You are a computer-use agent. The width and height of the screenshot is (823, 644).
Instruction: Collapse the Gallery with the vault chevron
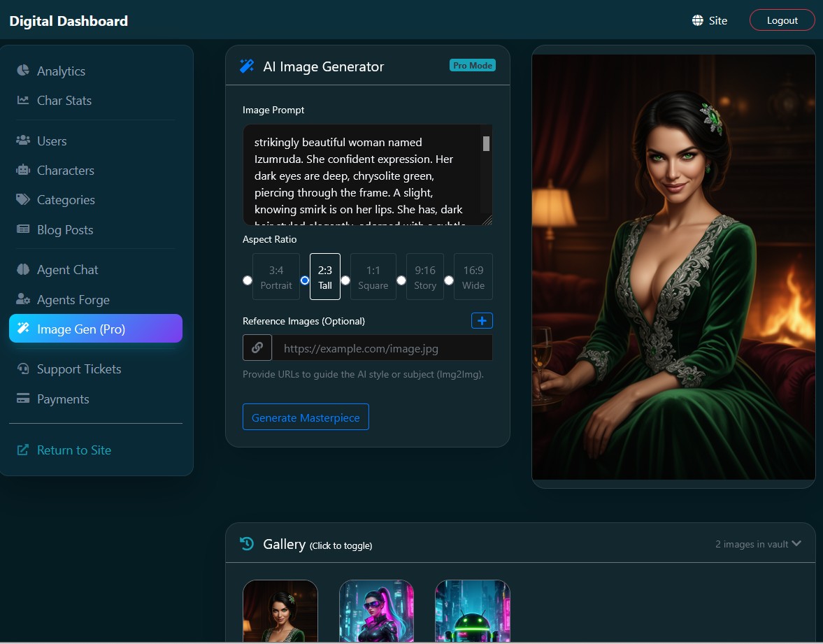pos(796,543)
